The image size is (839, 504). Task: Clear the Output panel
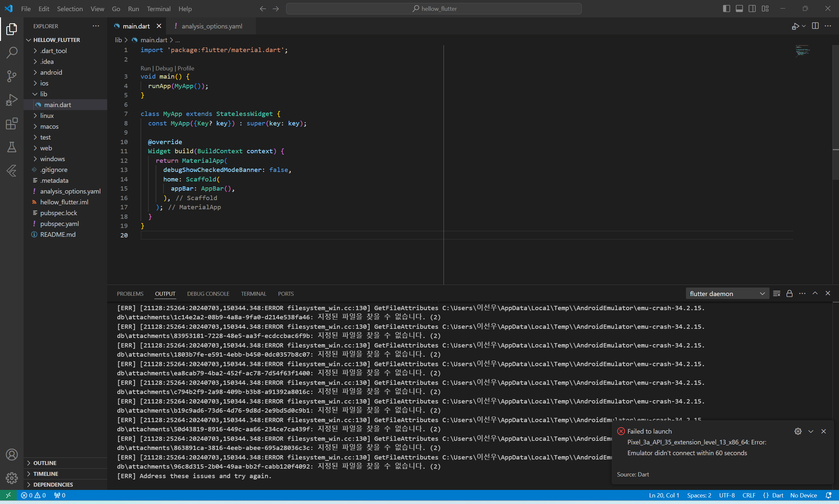point(776,293)
